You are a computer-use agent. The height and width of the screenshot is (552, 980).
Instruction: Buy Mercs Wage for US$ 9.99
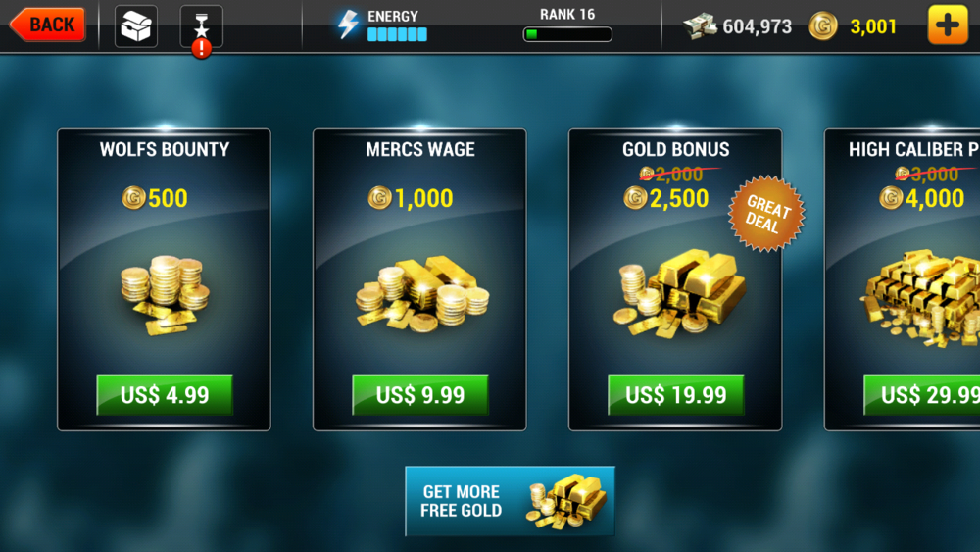(x=420, y=394)
